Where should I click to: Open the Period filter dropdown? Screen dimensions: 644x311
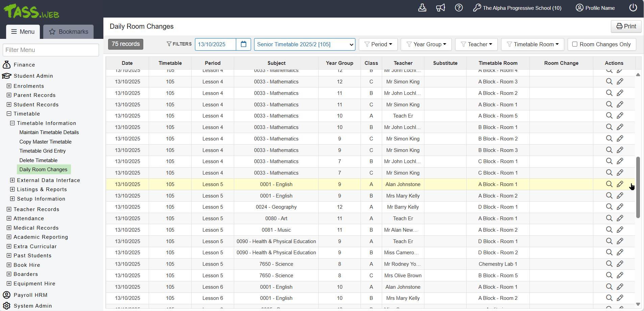pos(378,44)
